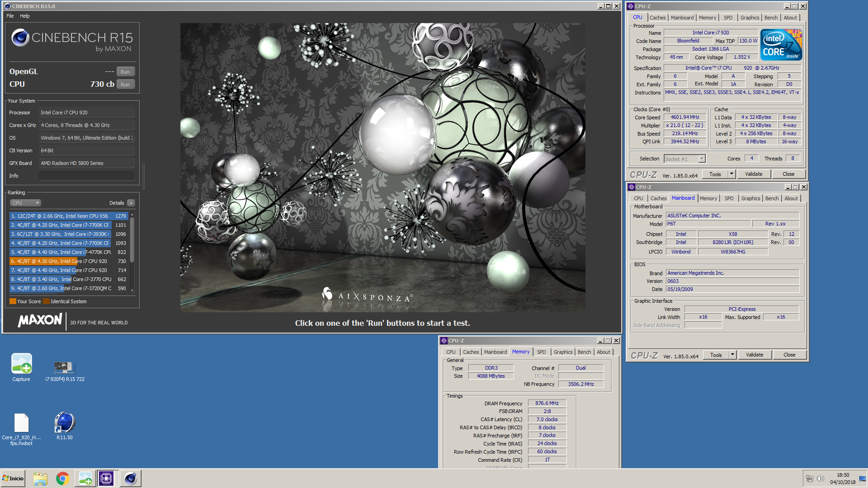Open the Details arrow in Ranking
The image size is (868, 488).
tap(131, 203)
